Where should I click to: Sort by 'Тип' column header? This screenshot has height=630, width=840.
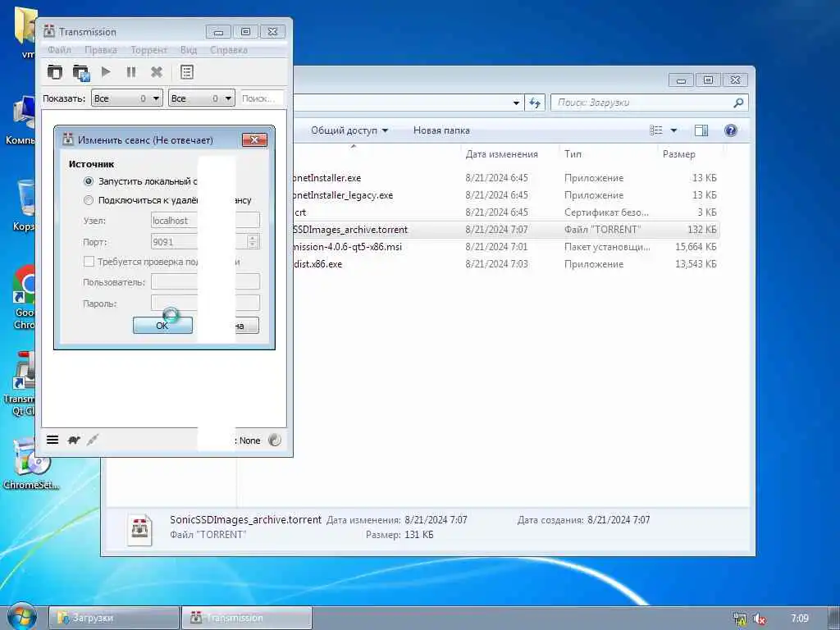(573, 154)
